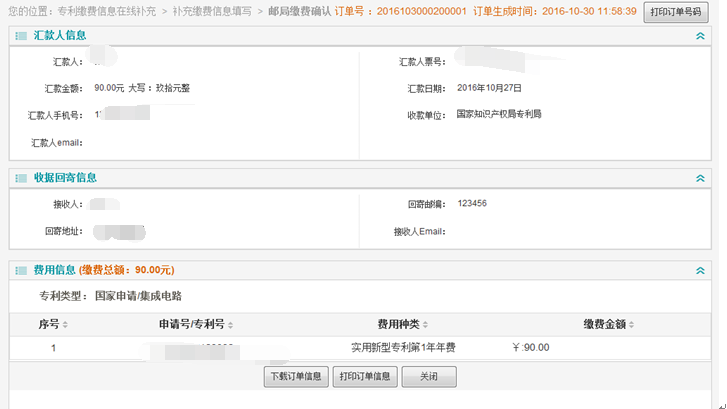This screenshot has width=727, height=409.
Task: Go to 专利缴费信息在线补充 breadcrumb
Action: 107,12
